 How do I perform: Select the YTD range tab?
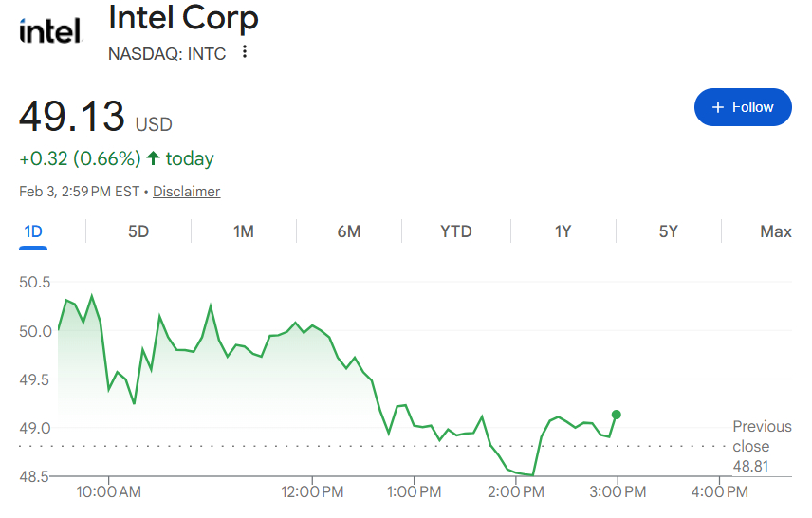[456, 231]
